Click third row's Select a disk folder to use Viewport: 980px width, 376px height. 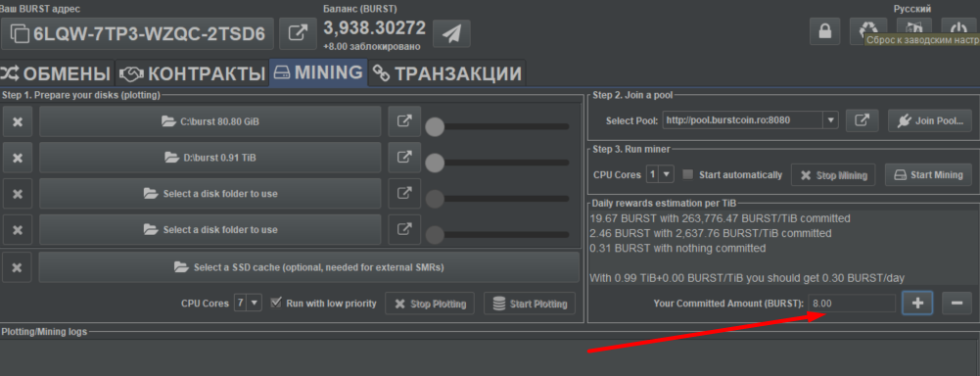210,194
